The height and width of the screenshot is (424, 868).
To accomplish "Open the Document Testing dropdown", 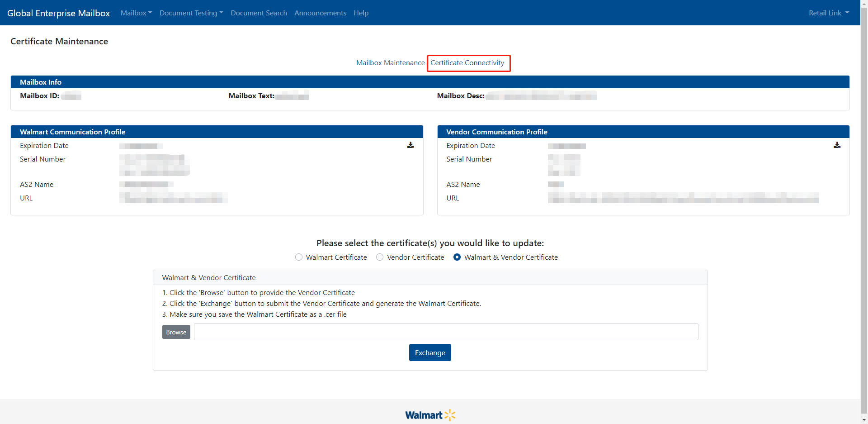I will 191,13.
